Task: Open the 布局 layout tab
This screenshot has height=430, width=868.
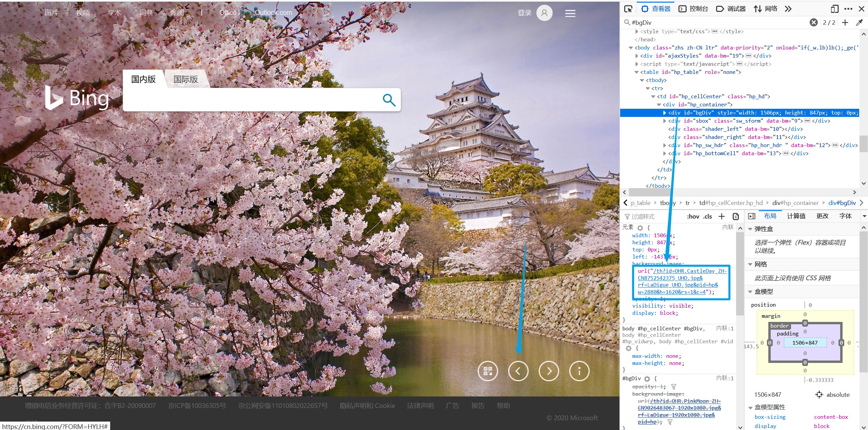Action: tap(770, 216)
